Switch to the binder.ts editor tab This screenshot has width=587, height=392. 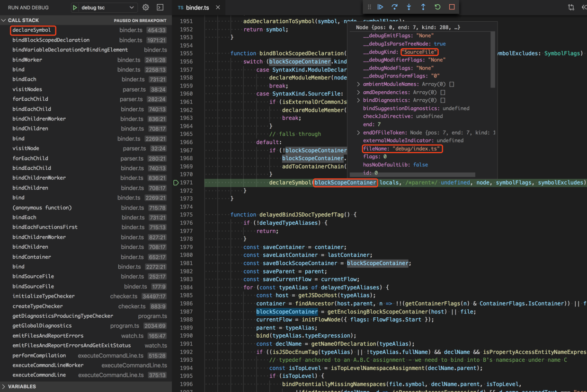click(x=197, y=8)
